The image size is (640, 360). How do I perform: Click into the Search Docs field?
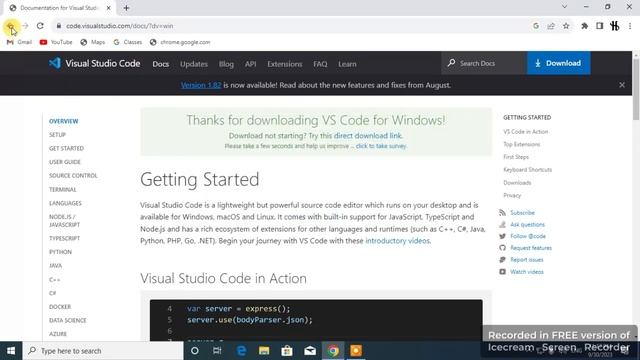click(x=484, y=63)
